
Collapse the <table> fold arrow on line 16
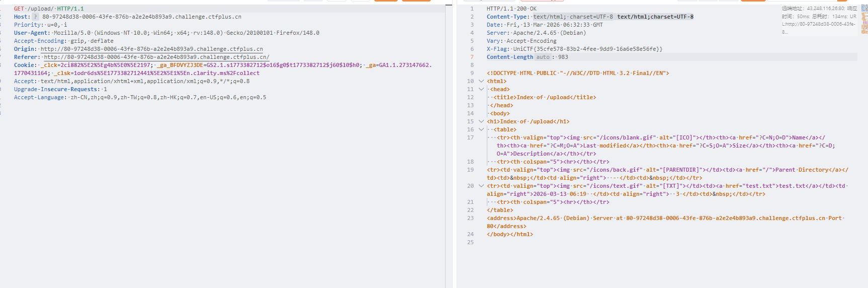[481, 129]
